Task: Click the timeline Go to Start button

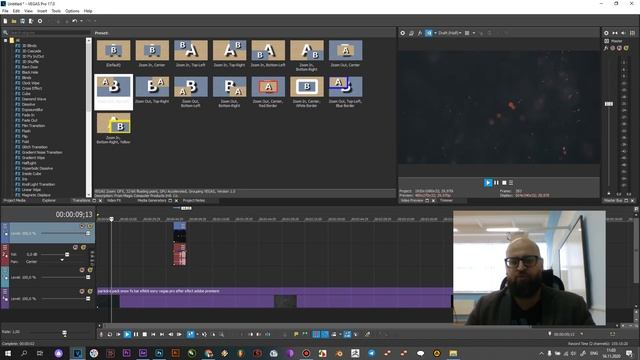Action: click(153, 334)
